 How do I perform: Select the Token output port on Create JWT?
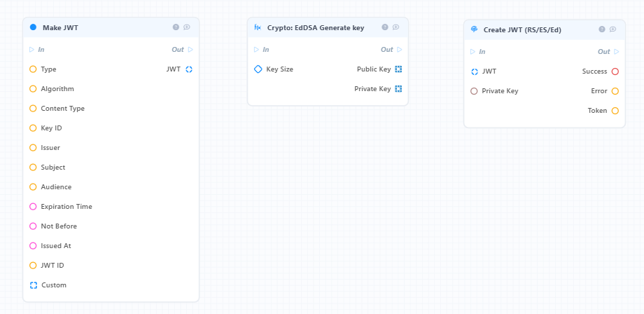pos(615,111)
